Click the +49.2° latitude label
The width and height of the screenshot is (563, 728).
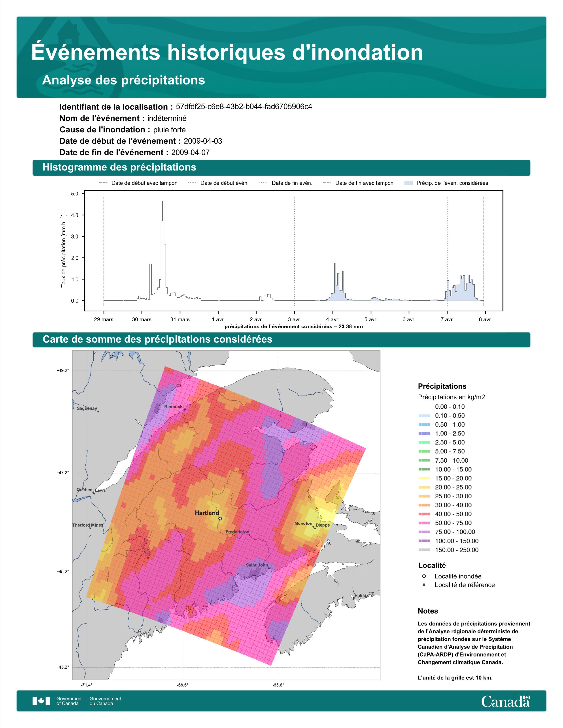coord(63,370)
